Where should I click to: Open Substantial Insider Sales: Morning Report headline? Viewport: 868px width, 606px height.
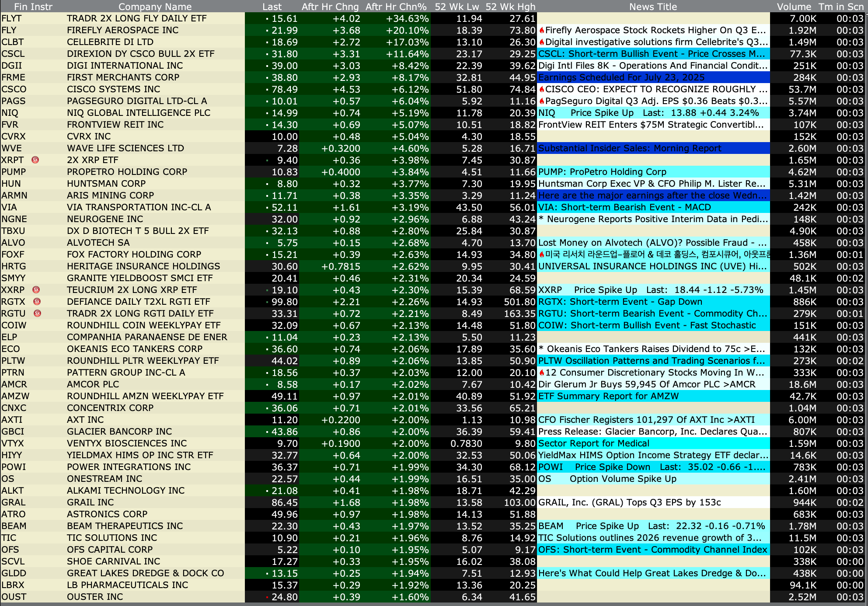[x=630, y=148]
